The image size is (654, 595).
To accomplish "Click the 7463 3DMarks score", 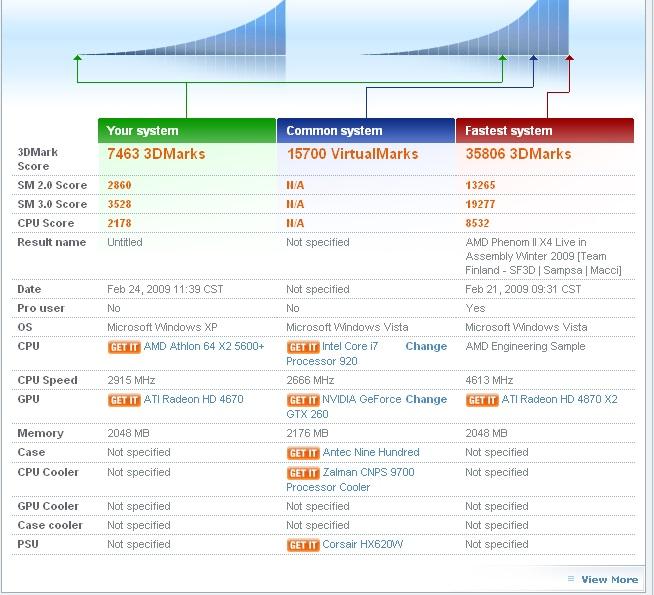I will click(x=156, y=154).
